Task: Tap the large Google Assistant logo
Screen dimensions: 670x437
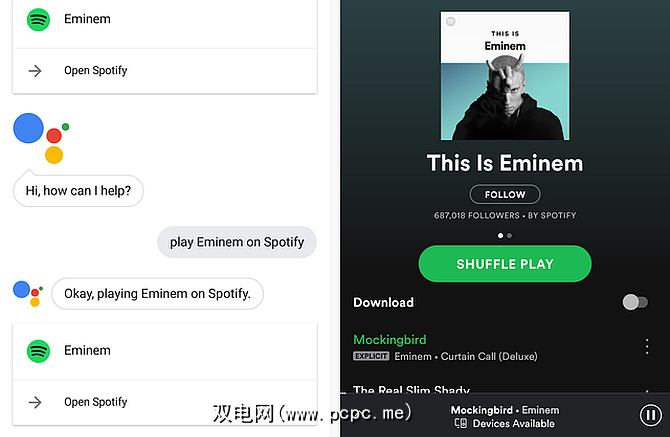Action: pyautogui.click(x=41, y=138)
